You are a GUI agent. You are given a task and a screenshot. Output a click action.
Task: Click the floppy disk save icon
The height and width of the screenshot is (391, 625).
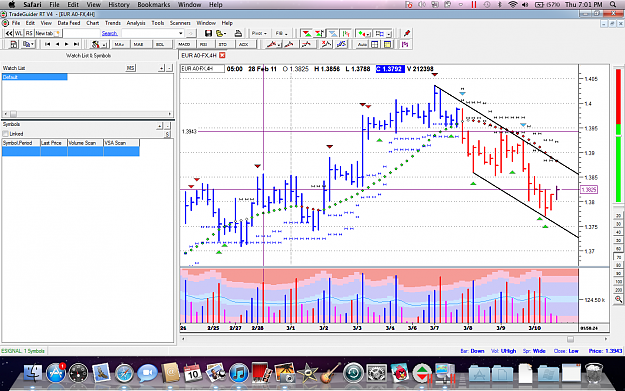[208, 33]
